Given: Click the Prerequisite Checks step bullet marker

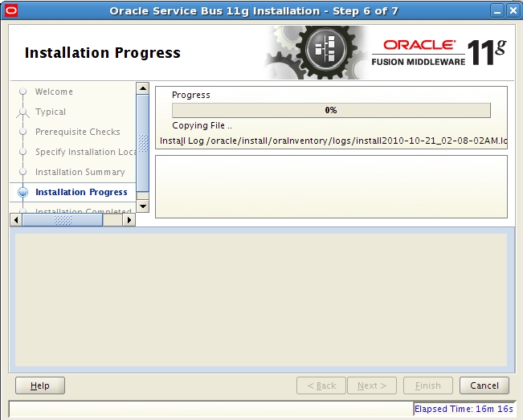Looking at the screenshot, I should pos(22,132).
